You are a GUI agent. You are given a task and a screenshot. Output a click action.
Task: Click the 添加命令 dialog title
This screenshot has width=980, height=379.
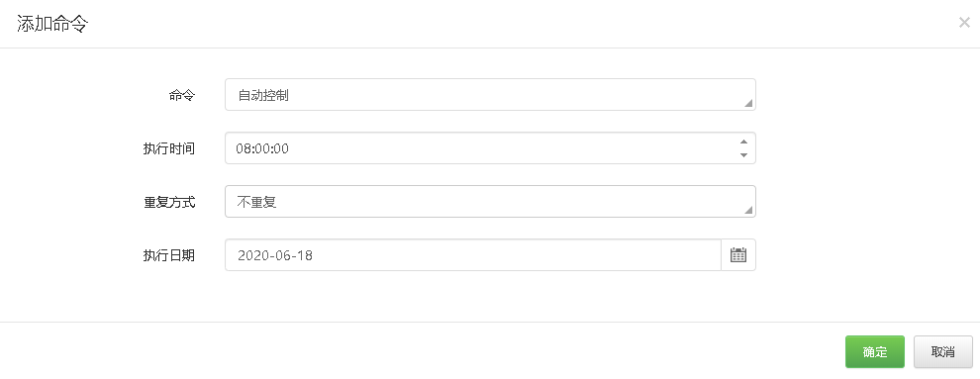click(52, 24)
